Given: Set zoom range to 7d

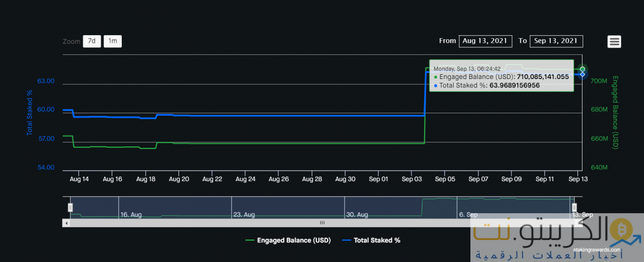Looking at the screenshot, I should point(92,41).
